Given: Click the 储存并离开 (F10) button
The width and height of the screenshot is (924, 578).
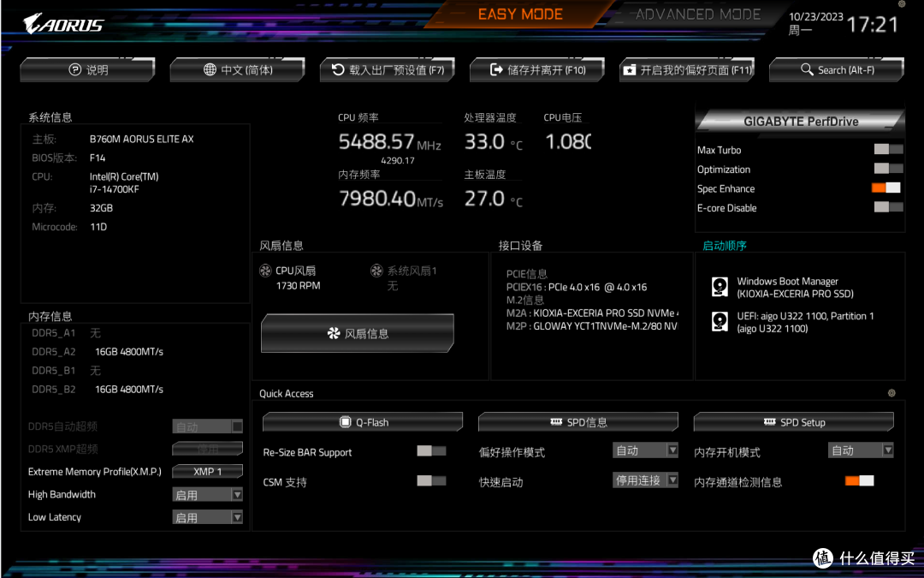Looking at the screenshot, I should pos(536,69).
